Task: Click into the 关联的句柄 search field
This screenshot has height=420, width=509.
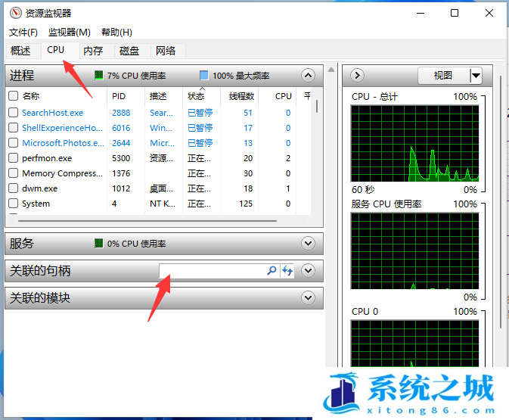Action: point(212,270)
